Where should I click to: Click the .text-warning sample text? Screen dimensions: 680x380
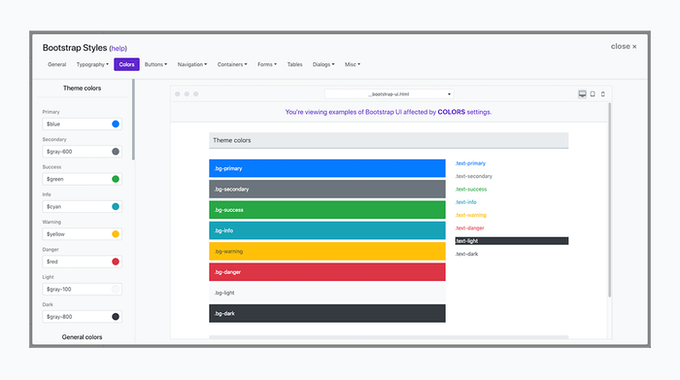coord(471,215)
